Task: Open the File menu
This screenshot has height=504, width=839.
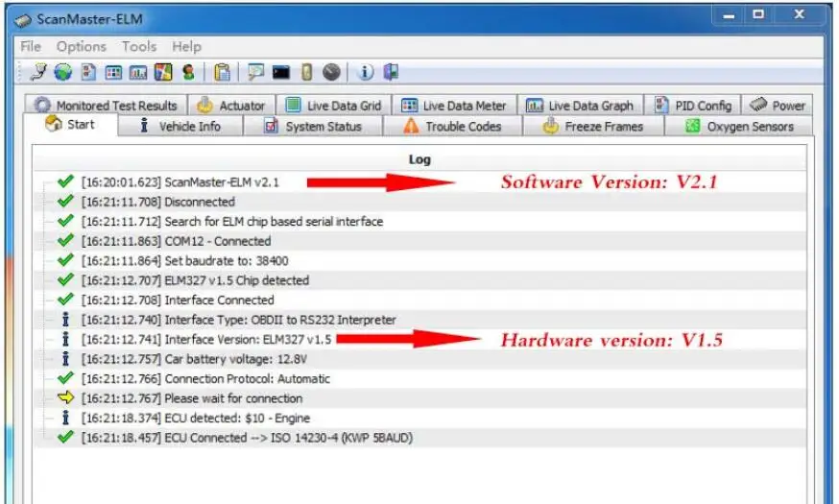Action: [31, 46]
